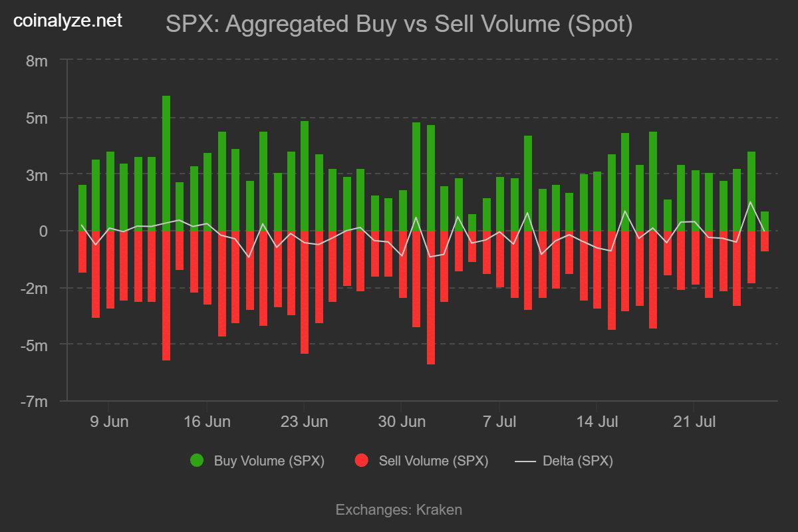The height and width of the screenshot is (532, 798).
Task: Click the "-7m" y-axis label
Action: click(x=35, y=402)
